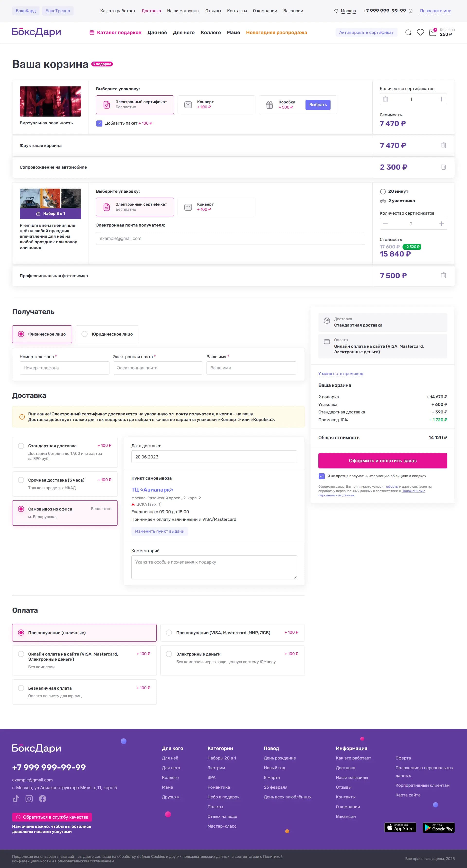467x868 pixels.
Task: Download via the Google Play badge
Action: 438,828
